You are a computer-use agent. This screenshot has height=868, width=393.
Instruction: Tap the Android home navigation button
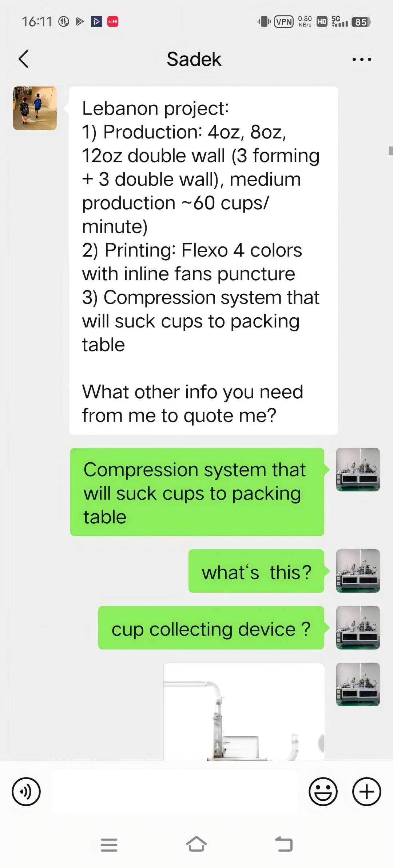196,844
